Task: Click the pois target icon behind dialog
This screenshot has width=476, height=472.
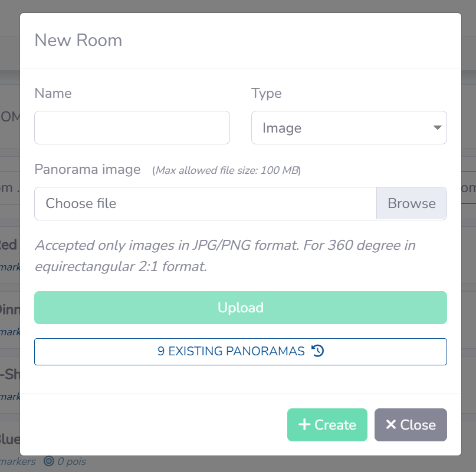Action: point(49,461)
